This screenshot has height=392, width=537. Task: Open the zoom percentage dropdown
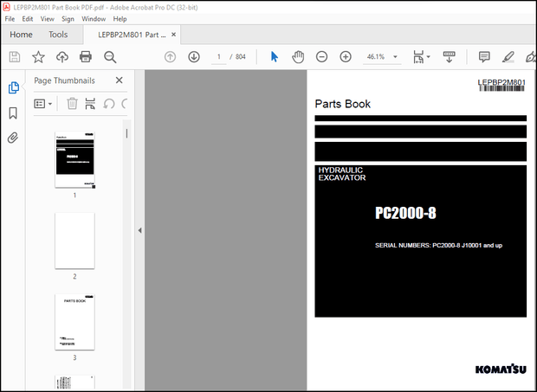point(395,57)
